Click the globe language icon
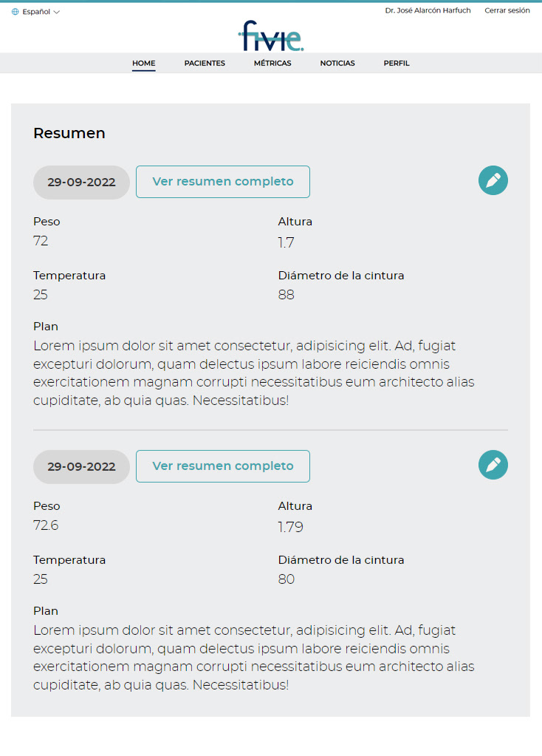This screenshot has height=756, width=542. pyautogui.click(x=16, y=12)
